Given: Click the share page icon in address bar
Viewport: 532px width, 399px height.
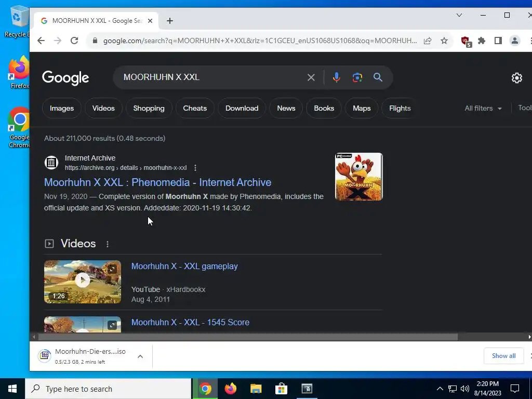Looking at the screenshot, I should click(428, 41).
